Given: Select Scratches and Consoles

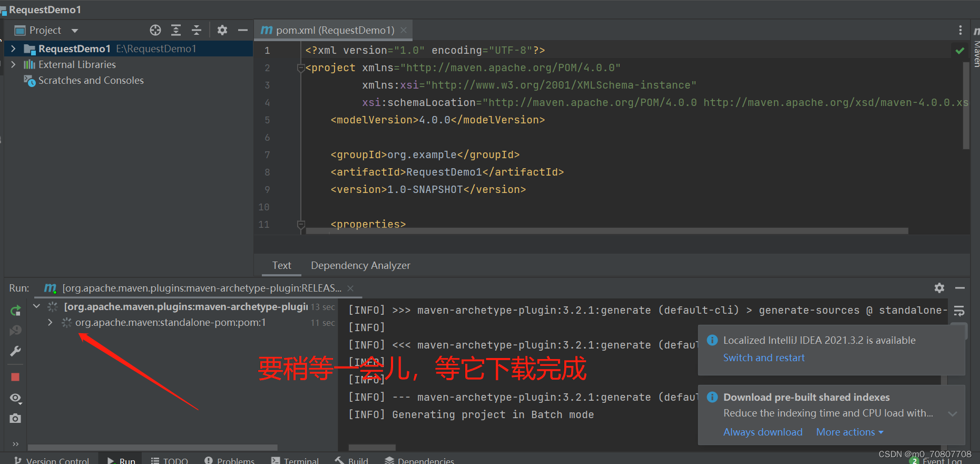Looking at the screenshot, I should [x=91, y=80].
